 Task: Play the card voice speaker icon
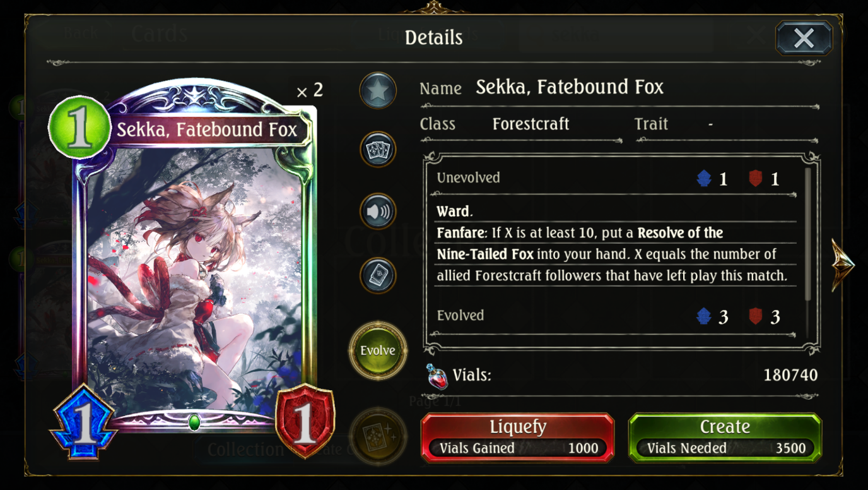378,212
